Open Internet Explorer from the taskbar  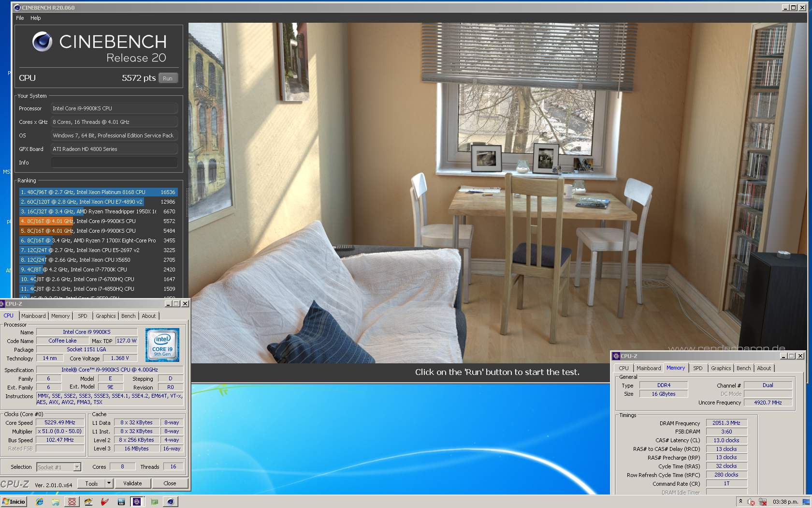[x=40, y=502]
